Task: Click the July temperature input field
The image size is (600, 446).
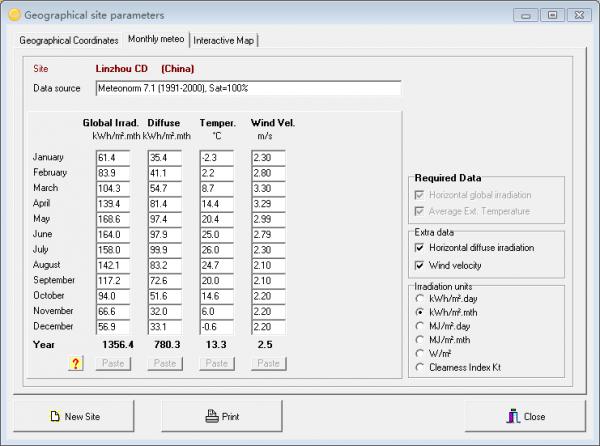Action: point(215,249)
